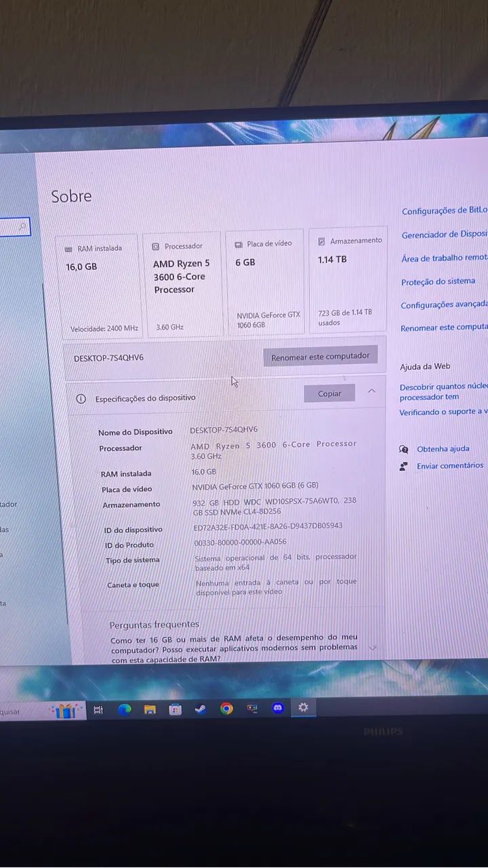Click the RAM instalada card icon
Viewport: 488px width, 868px height.
(x=68, y=249)
